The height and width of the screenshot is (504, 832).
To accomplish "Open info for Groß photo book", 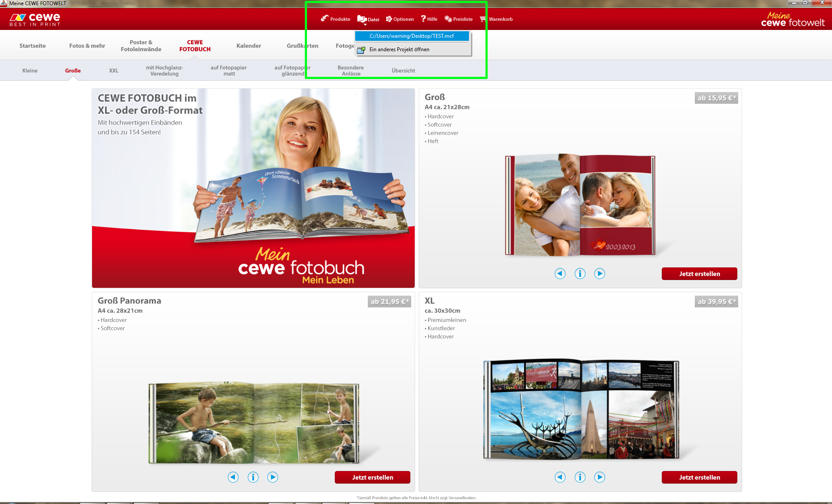I will pos(580,273).
